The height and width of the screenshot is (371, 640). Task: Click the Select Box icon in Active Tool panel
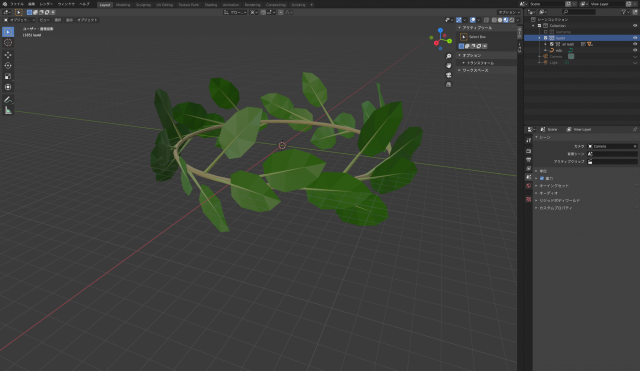click(464, 37)
